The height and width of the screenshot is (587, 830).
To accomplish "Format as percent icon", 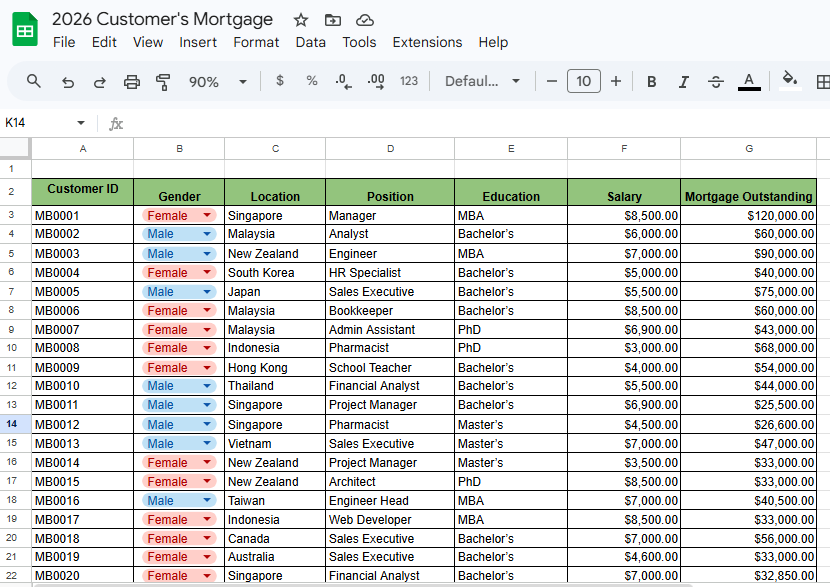I will (312, 81).
